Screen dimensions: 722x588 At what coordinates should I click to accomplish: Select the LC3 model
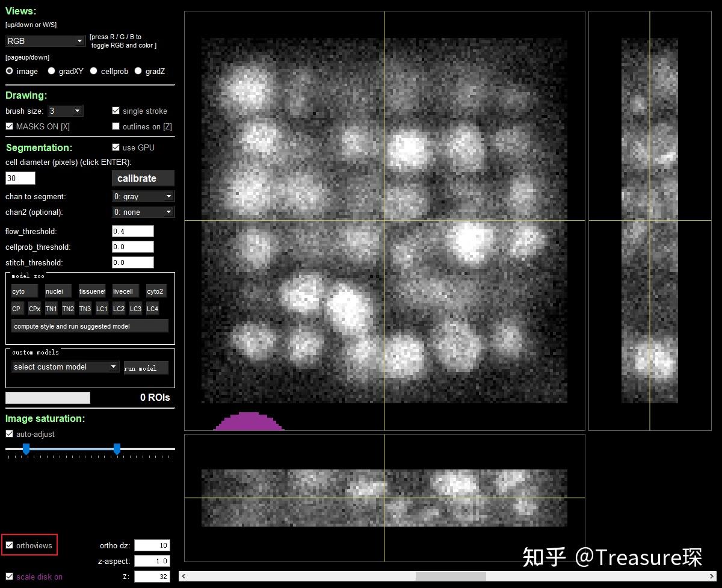(135, 308)
